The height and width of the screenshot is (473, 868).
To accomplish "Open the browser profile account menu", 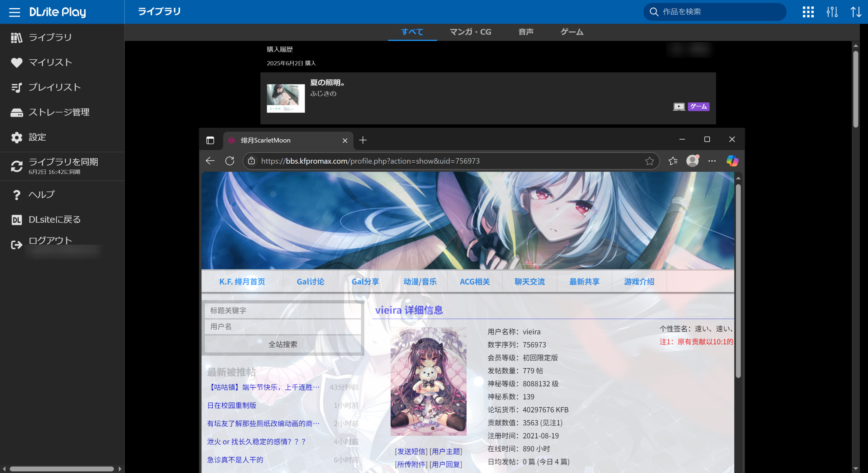I will tap(692, 161).
